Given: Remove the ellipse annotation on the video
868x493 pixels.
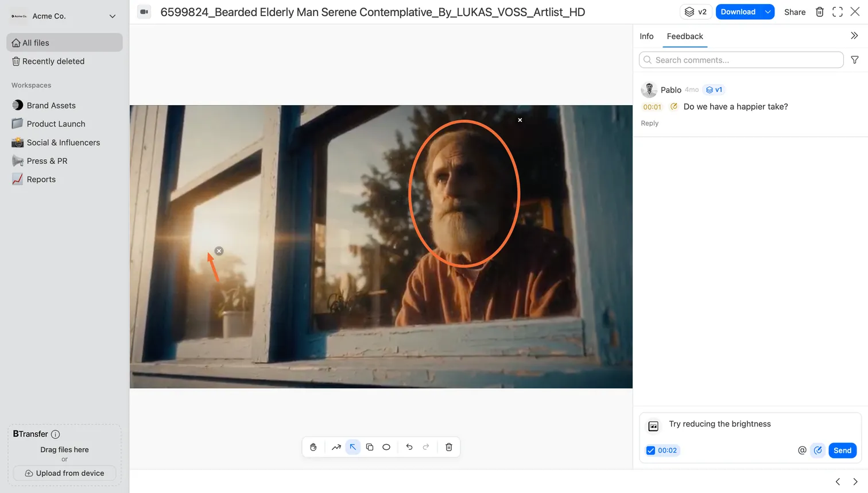Looking at the screenshot, I should point(520,120).
